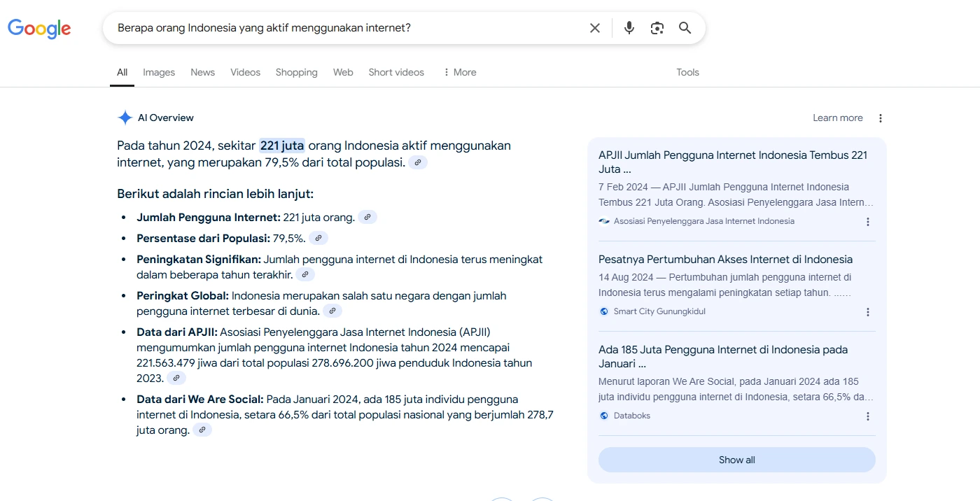Screen dimensions: 980x501
Task: Open search by image camera icon
Action: pyautogui.click(x=657, y=28)
